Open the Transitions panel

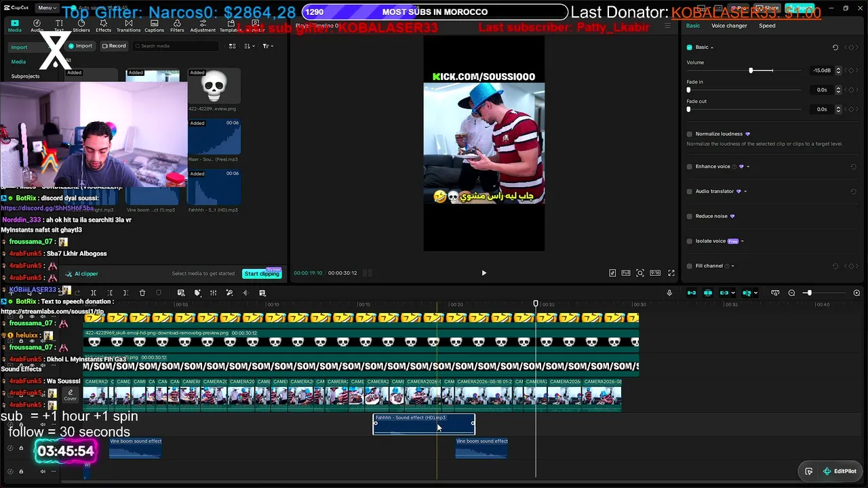[x=128, y=26]
